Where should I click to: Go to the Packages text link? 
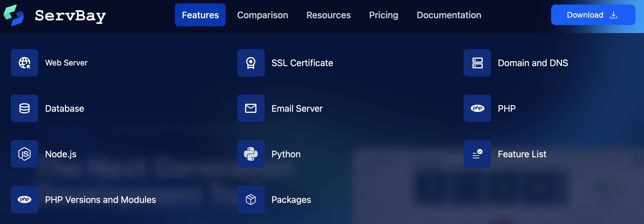(x=291, y=200)
